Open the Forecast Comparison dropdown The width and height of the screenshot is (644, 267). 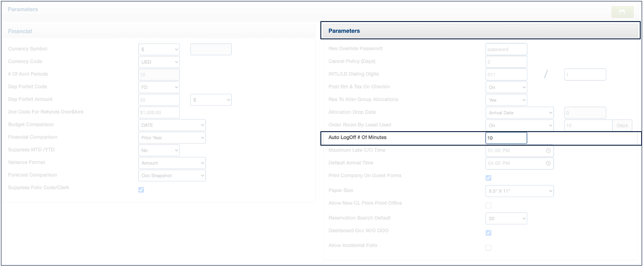click(x=172, y=176)
